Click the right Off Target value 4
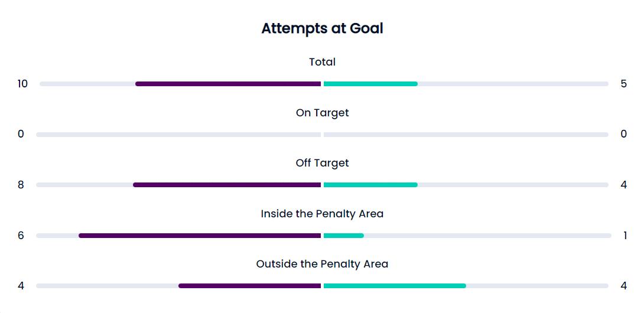 point(624,185)
